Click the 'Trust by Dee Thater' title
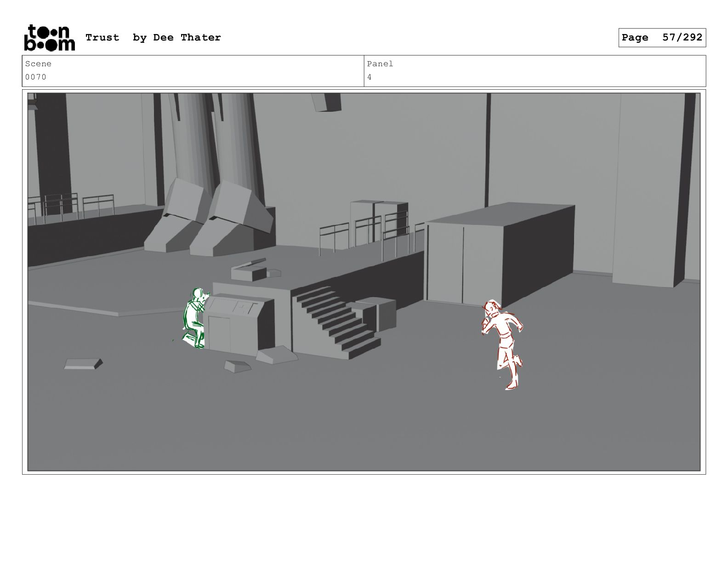Screen dimensions: 728x563 point(153,38)
